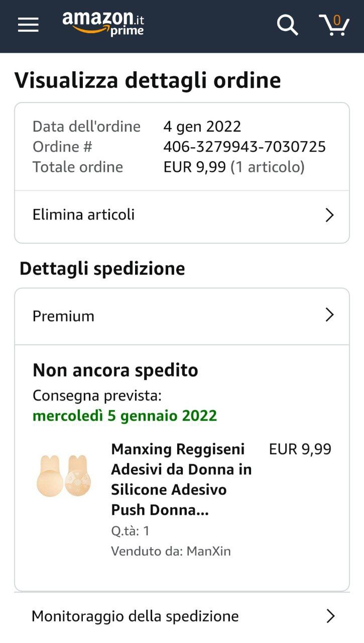Select order number 406-3279943-7030725
Screen dimensions: 364x643
pos(245,147)
